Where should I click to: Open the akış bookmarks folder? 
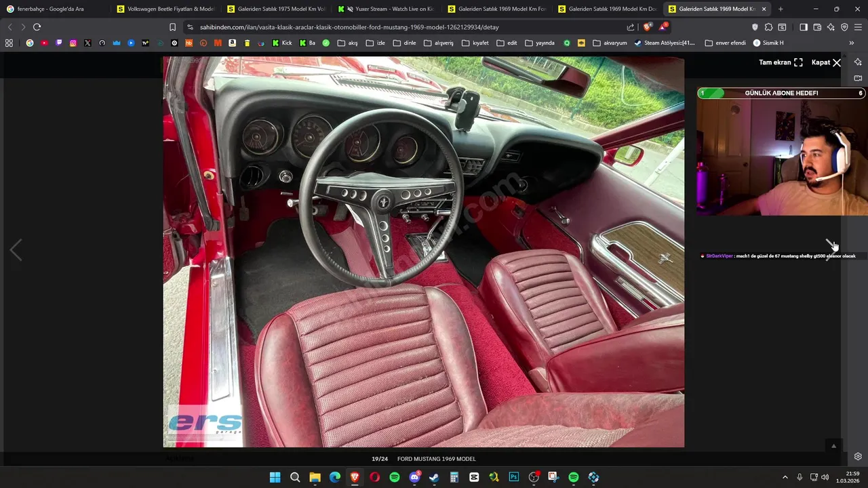pos(347,43)
